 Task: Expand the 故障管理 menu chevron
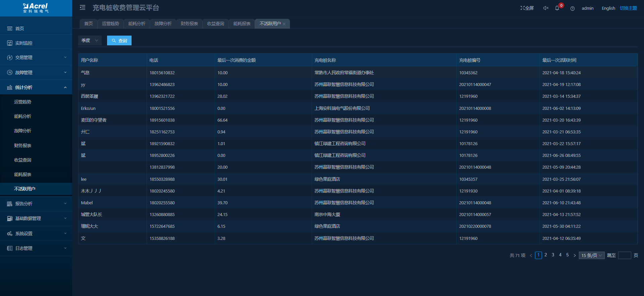[x=65, y=73]
